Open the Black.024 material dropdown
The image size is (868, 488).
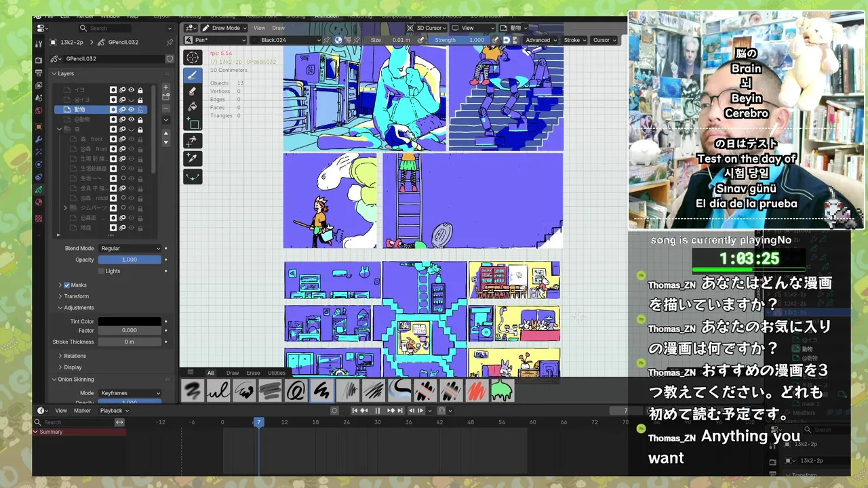pyautogui.click(x=285, y=40)
